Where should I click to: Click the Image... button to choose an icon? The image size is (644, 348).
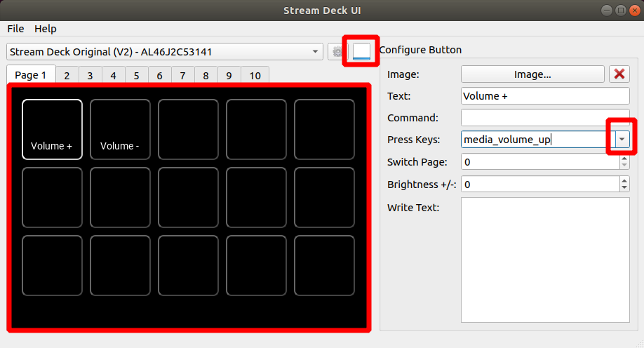532,74
